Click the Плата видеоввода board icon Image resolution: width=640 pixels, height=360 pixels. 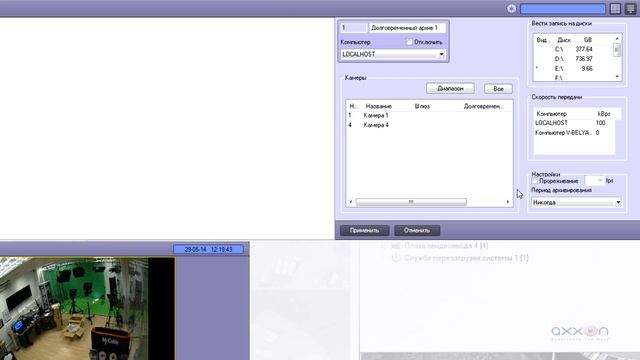(x=396, y=246)
